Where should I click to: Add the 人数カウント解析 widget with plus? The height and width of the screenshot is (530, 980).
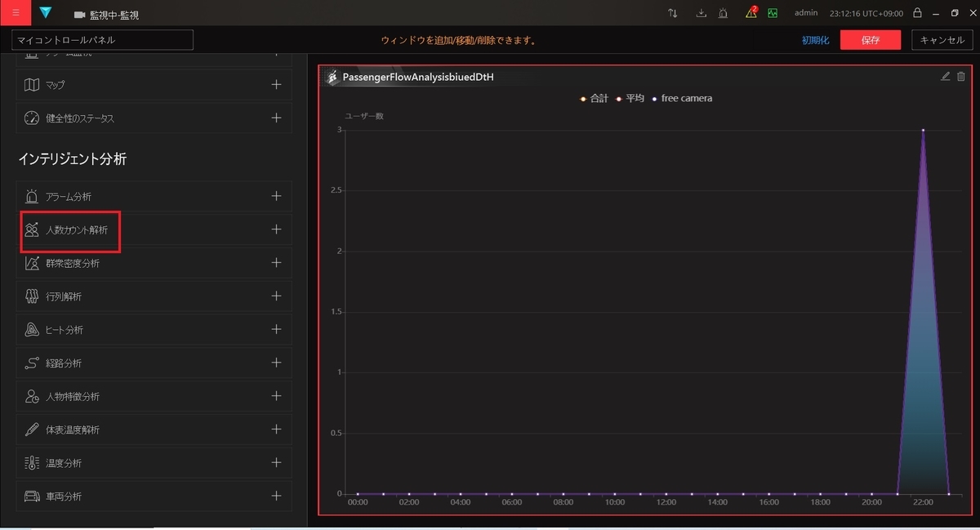(x=276, y=229)
